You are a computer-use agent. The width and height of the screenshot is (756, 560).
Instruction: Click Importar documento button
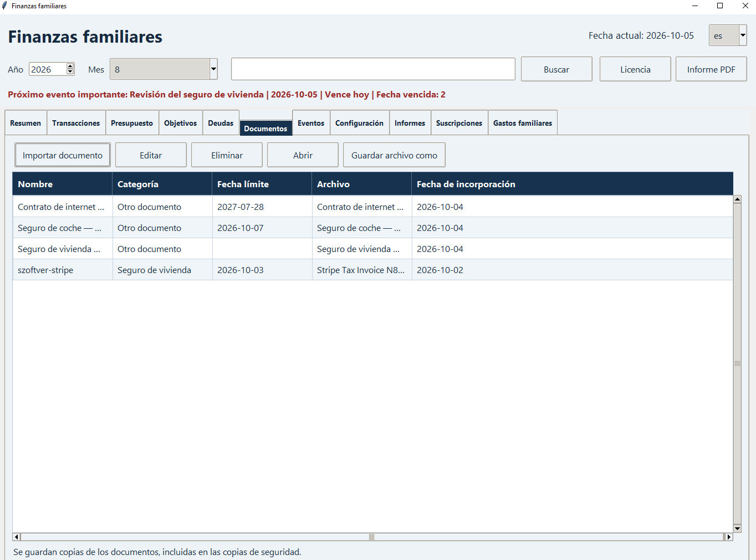63,155
